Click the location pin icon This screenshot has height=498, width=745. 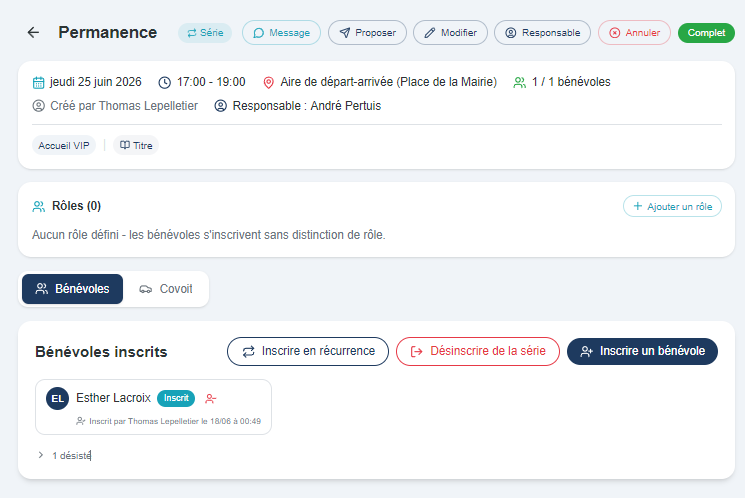click(268, 83)
